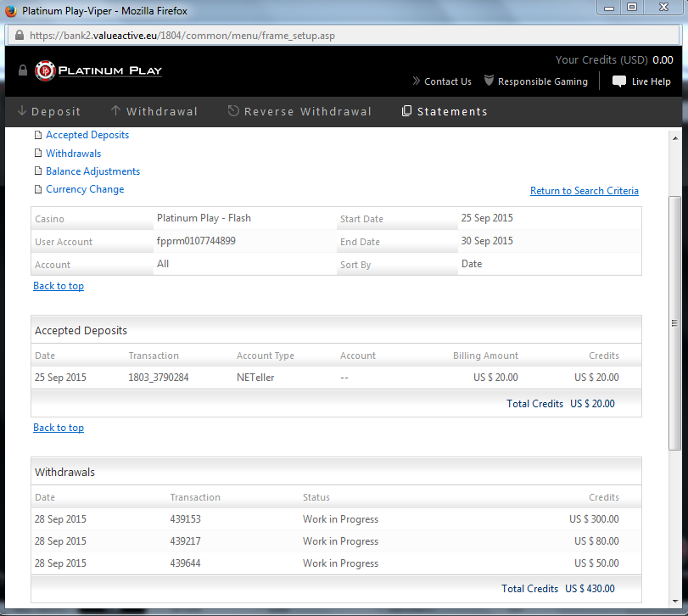688x616 pixels.
Task: Click Return to Search Criteria link
Action: point(584,191)
